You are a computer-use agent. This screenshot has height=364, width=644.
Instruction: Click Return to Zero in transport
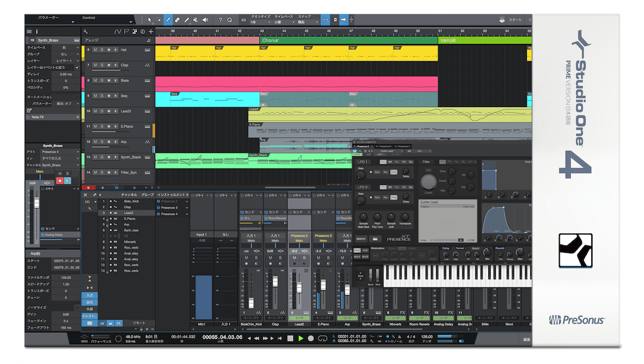coord(279,339)
